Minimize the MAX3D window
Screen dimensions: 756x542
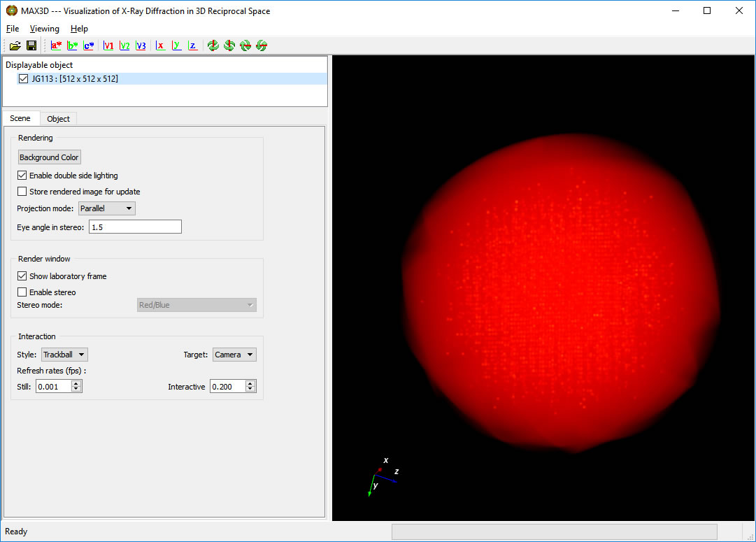point(676,10)
